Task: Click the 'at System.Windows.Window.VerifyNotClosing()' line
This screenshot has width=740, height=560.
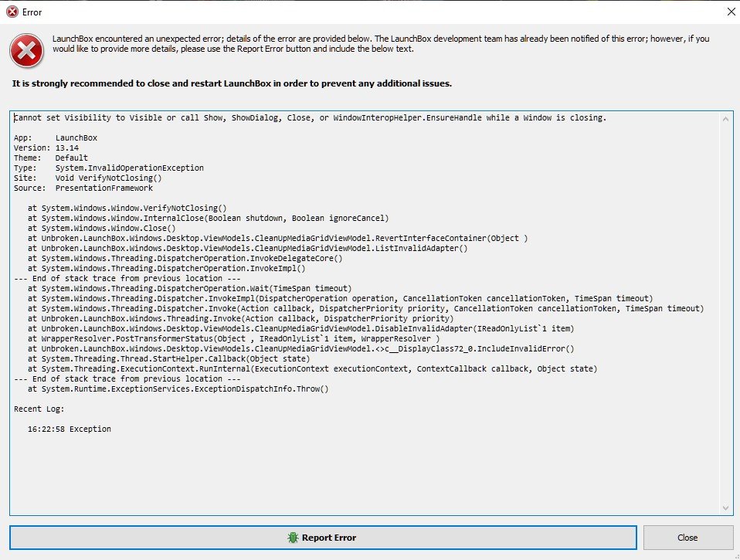Action: click(127, 208)
